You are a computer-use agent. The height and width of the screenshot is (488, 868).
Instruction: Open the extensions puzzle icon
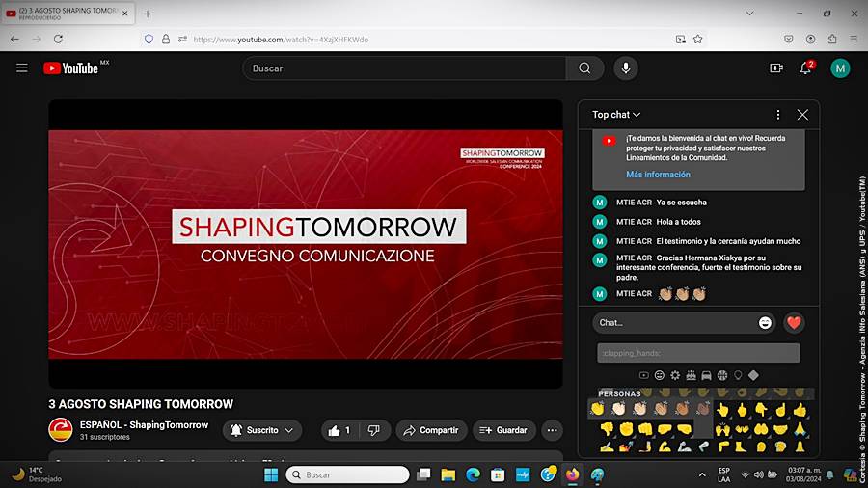pos(832,40)
